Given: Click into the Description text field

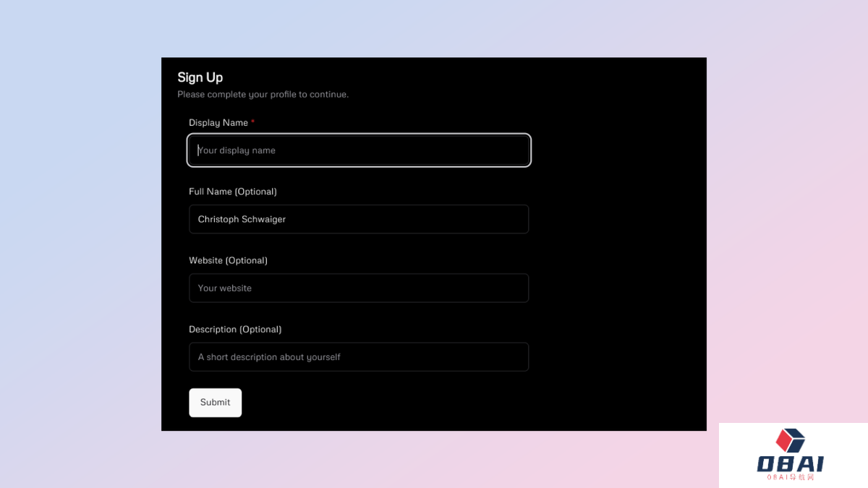Looking at the screenshot, I should (x=359, y=356).
